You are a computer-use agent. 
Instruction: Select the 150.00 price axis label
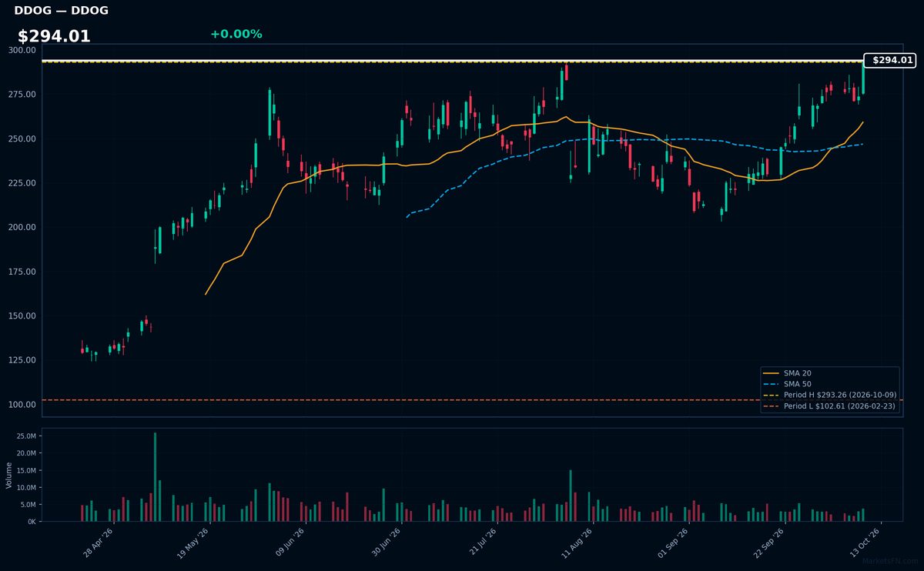pyautogui.click(x=23, y=316)
